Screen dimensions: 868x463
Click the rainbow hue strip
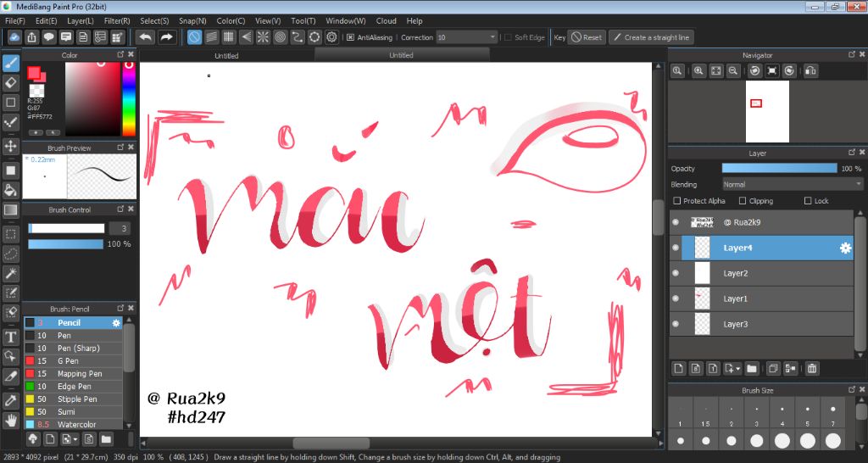pyautogui.click(x=129, y=99)
